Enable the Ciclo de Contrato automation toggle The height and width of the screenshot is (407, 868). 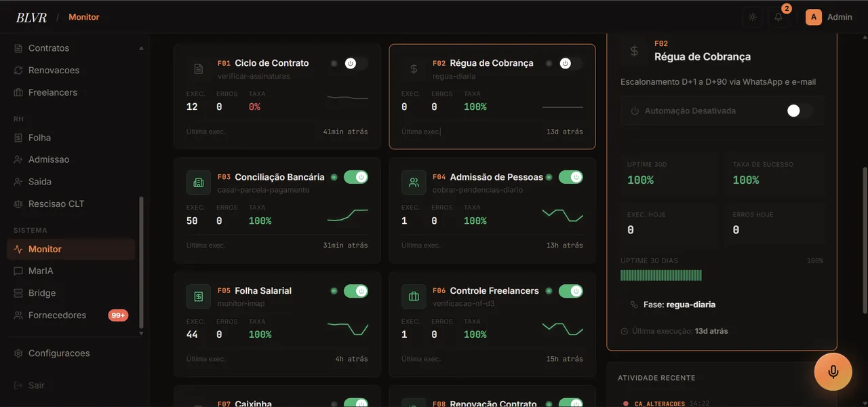pyautogui.click(x=356, y=63)
